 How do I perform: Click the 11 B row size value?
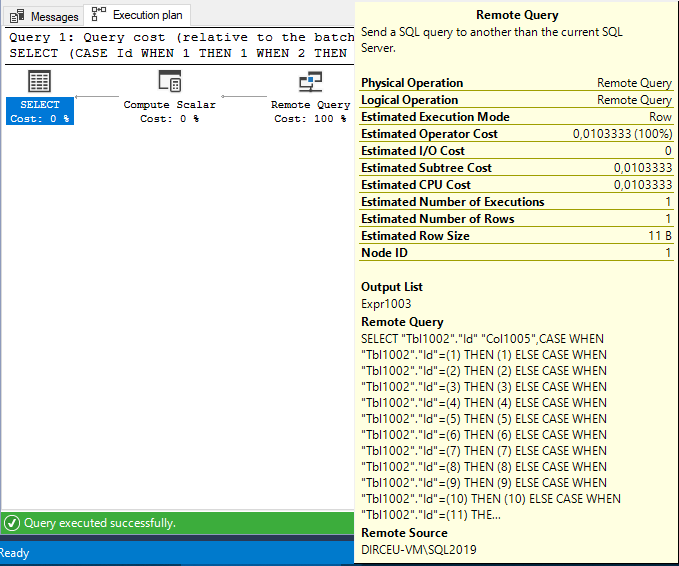click(660, 236)
